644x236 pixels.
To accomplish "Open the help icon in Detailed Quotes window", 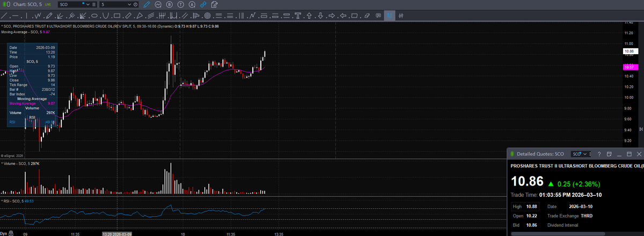I will coord(599,154).
